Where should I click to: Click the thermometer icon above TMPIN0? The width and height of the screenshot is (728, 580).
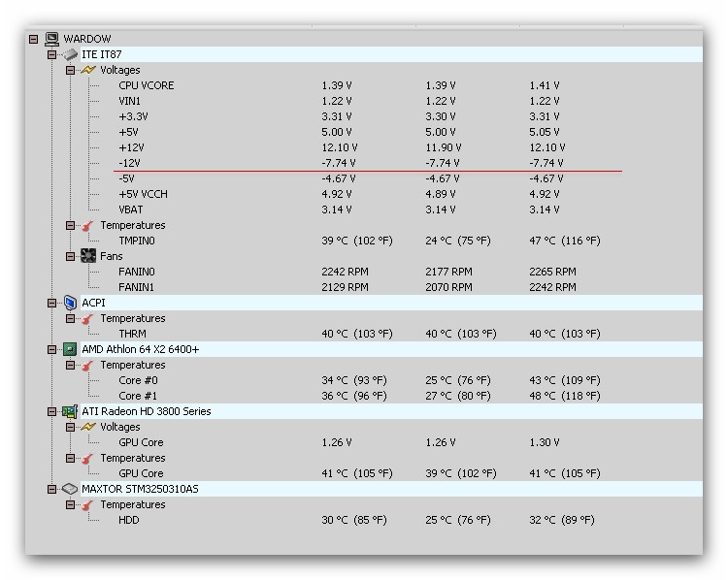coord(87,226)
